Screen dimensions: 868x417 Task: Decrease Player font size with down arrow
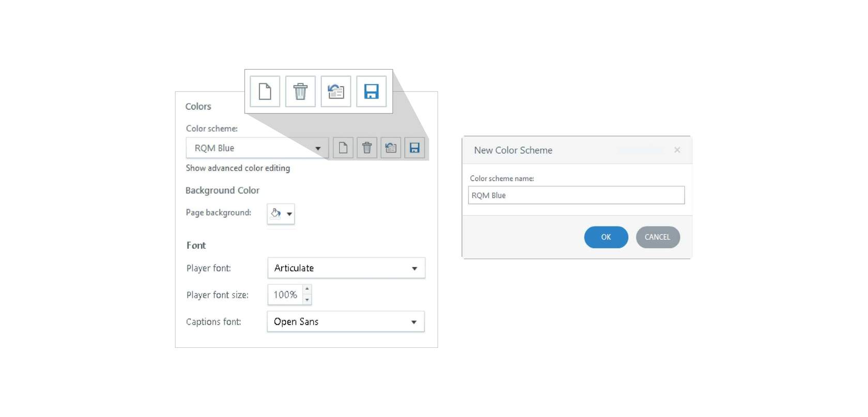[x=307, y=300]
